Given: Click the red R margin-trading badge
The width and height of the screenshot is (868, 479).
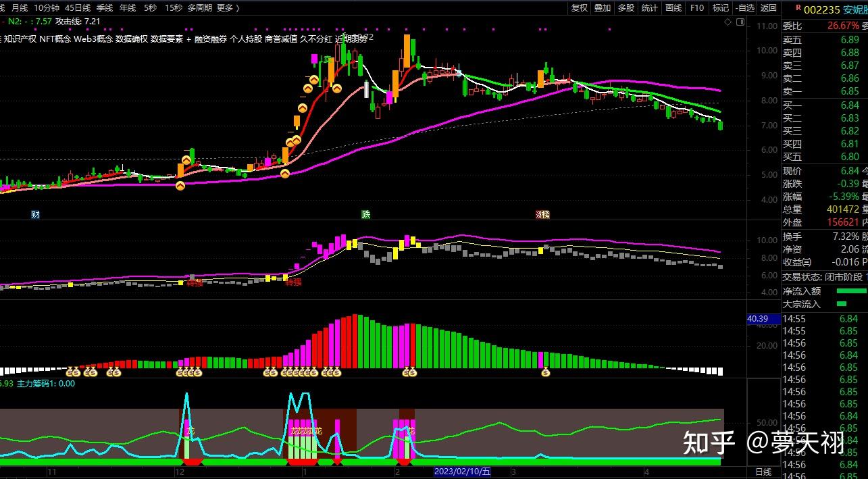Looking at the screenshot, I should click(x=798, y=7).
